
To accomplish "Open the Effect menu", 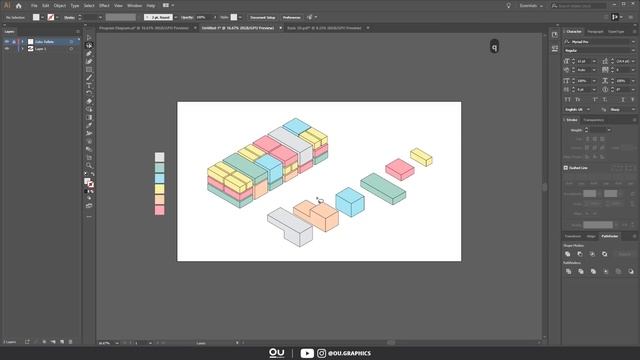I will [x=104, y=6].
